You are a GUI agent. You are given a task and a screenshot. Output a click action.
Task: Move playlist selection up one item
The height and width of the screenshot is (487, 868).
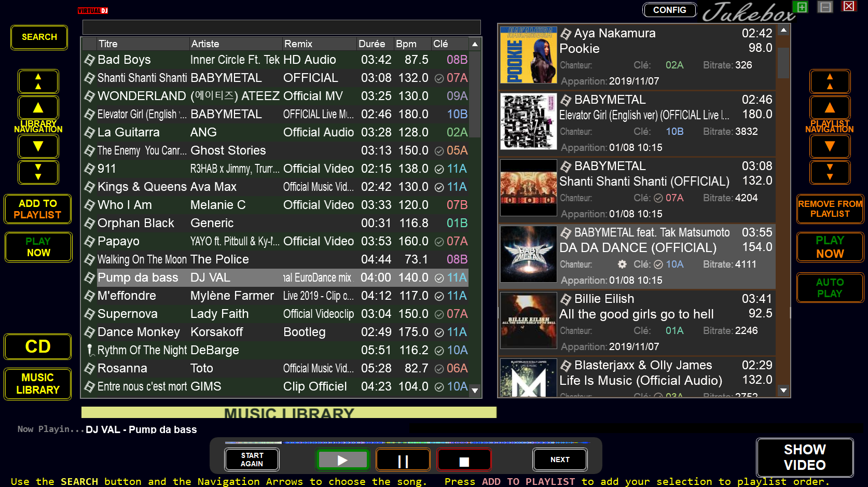830,108
